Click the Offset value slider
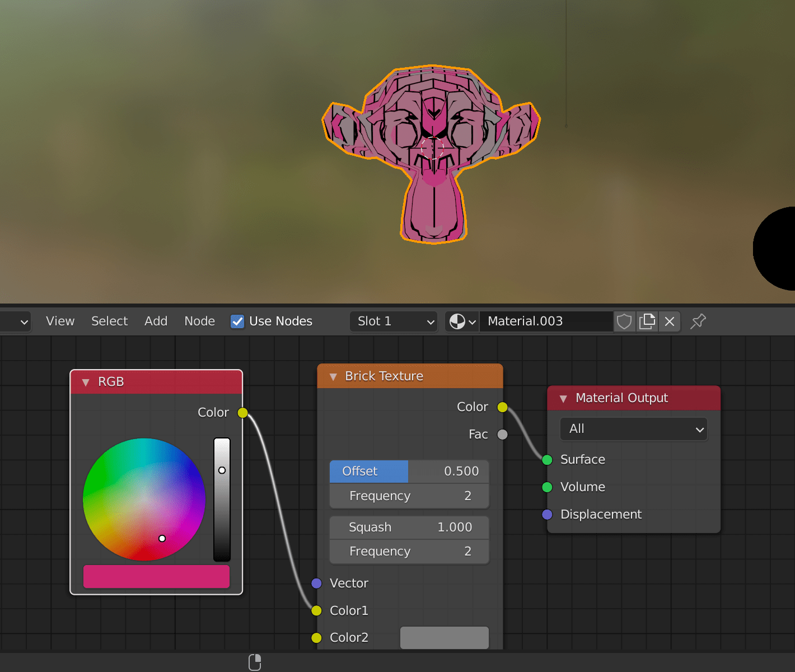 [x=409, y=472]
